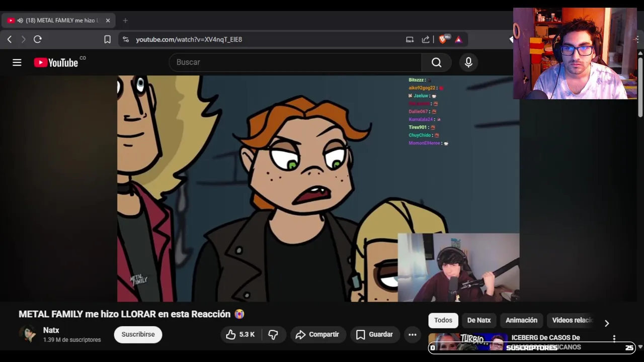Share this page from the address bar
This screenshot has height=362, width=644.
426,39
